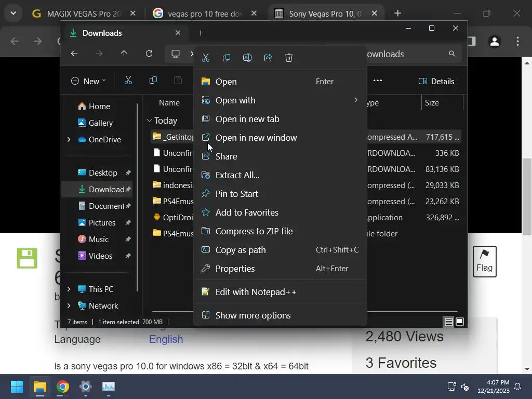532x399 pixels.
Task: Select Open from the context menu
Action: click(280, 82)
